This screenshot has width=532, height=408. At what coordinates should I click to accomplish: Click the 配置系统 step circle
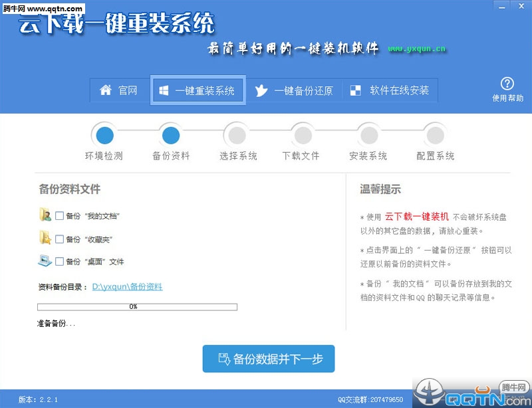point(435,136)
